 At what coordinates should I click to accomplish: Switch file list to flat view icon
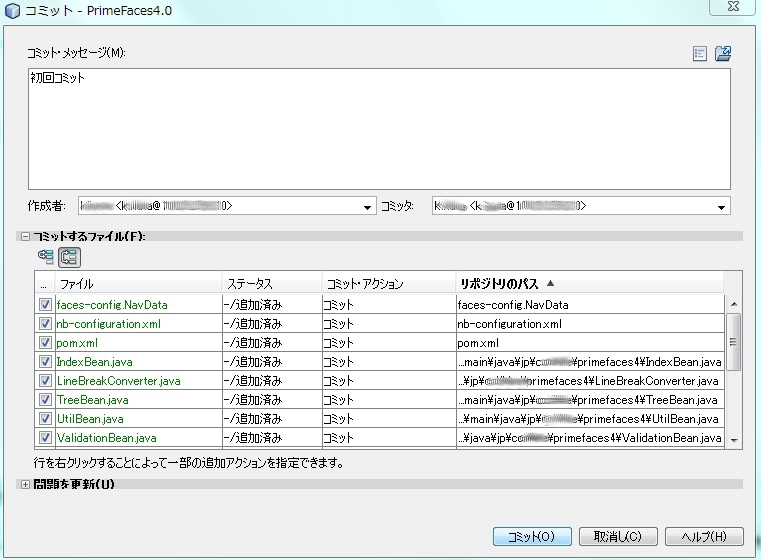46,257
